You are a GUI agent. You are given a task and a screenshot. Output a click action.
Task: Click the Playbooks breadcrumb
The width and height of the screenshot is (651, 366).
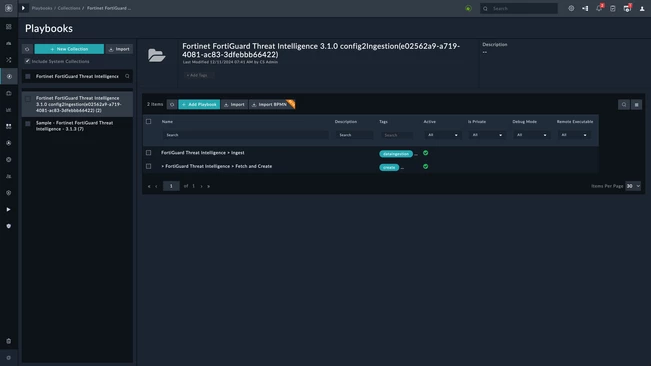click(x=42, y=8)
